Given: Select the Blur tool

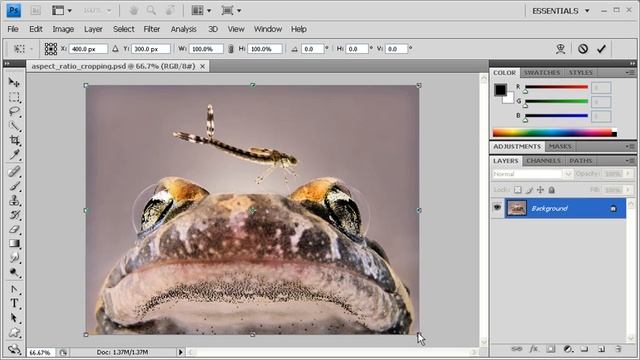Looking at the screenshot, I should pyautogui.click(x=14, y=258).
